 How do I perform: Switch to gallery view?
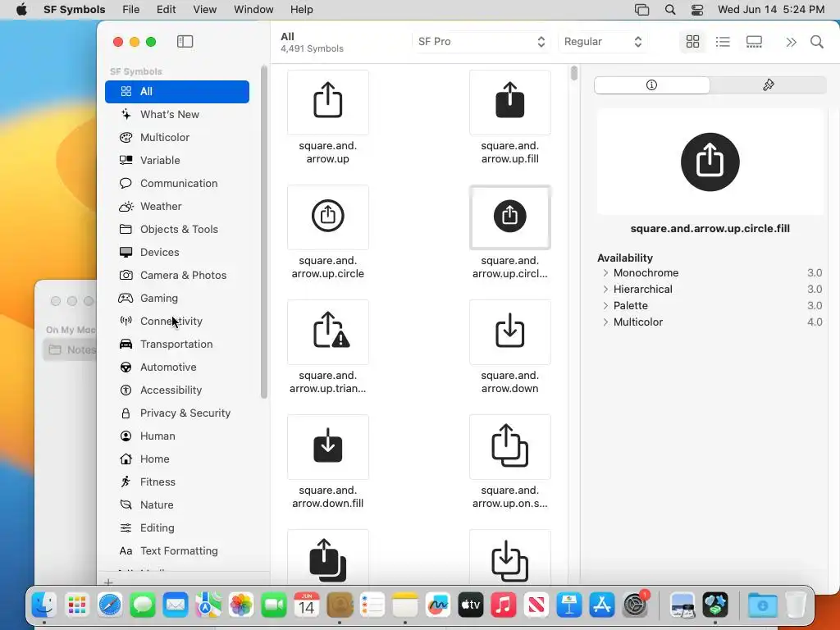point(754,41)
